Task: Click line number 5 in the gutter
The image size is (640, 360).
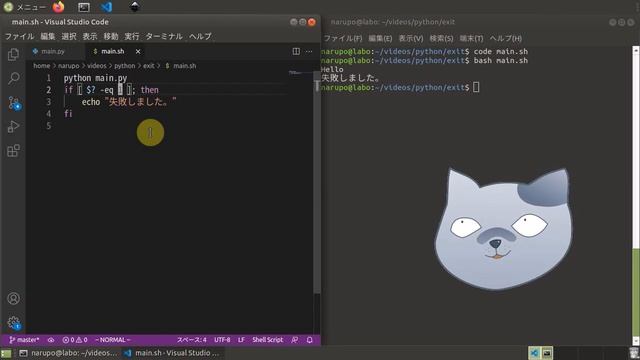Action: coord(49,126)
